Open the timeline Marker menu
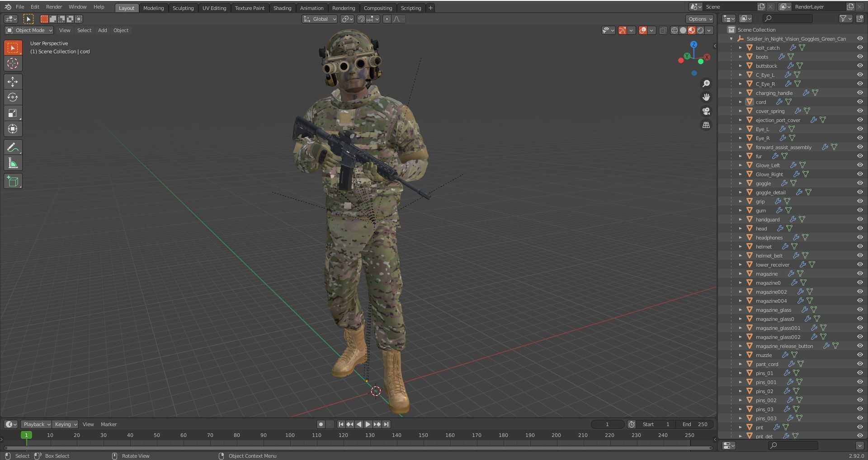 [108, 424]
